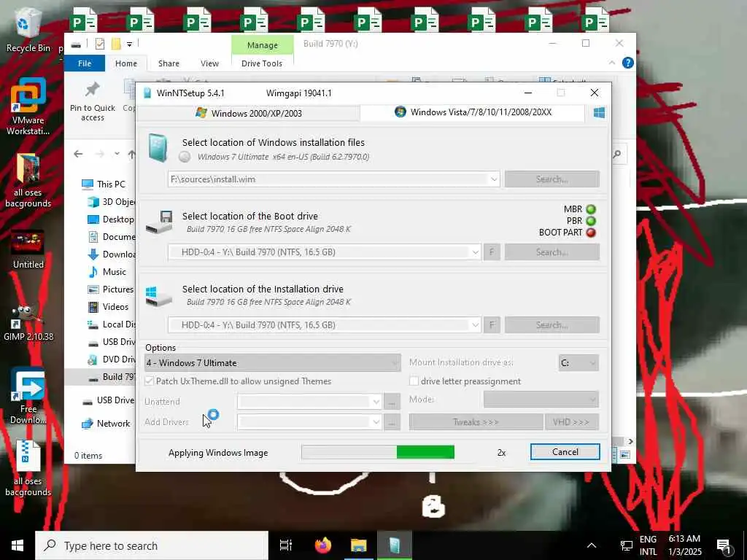Open the Drive Tools ribbon tab
The image size is (747, 560).
pos(262,63)
